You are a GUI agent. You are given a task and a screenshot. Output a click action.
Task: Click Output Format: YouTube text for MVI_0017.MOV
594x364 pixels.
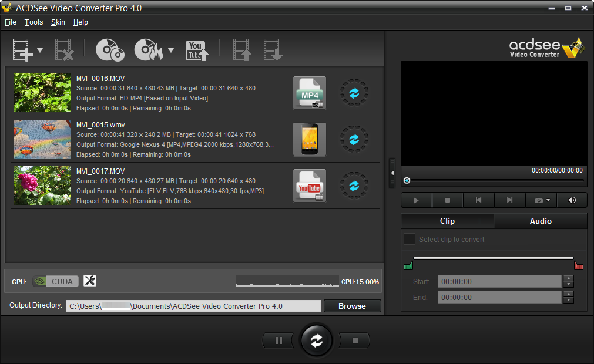170,191
